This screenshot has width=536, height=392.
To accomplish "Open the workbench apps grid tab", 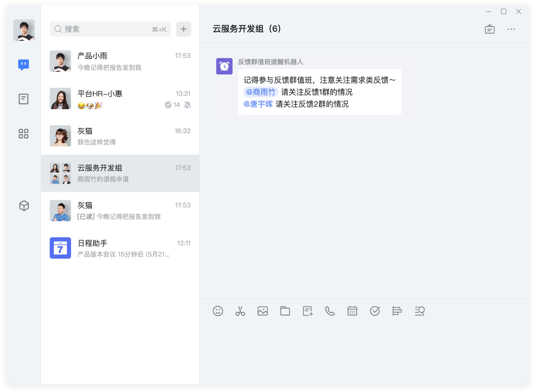I will pyautogui.click(x=23, y=134).
